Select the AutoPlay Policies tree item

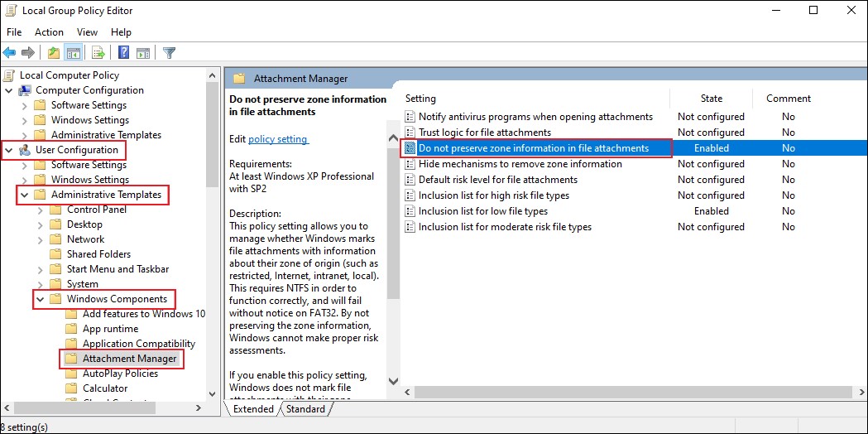[x=120, y=374]
